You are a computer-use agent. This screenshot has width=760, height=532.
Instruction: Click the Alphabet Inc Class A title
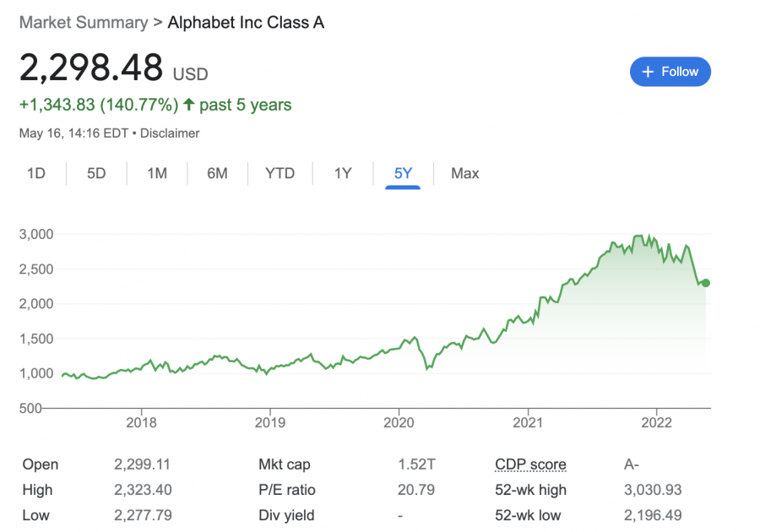pos(246,23)
